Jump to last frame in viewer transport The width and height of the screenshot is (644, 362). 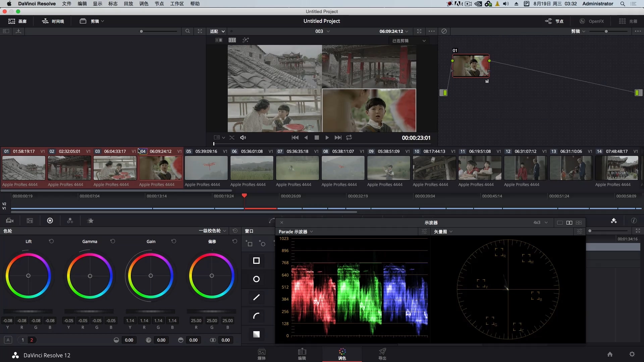coord(338,137)
